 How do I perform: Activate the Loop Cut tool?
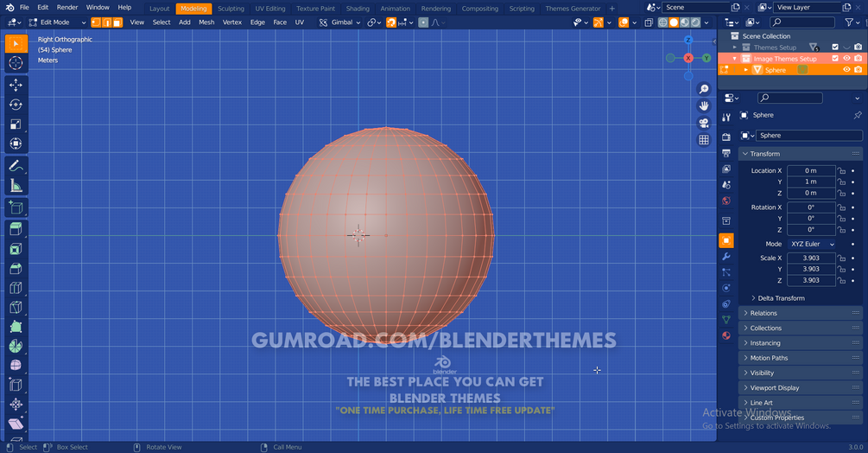(x=16, y=288)
